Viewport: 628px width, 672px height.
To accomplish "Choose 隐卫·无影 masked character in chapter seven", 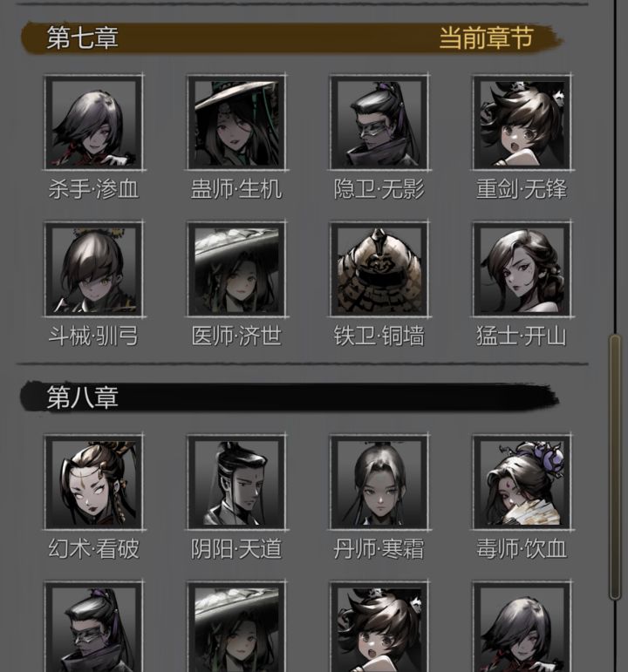I will 379,122.
